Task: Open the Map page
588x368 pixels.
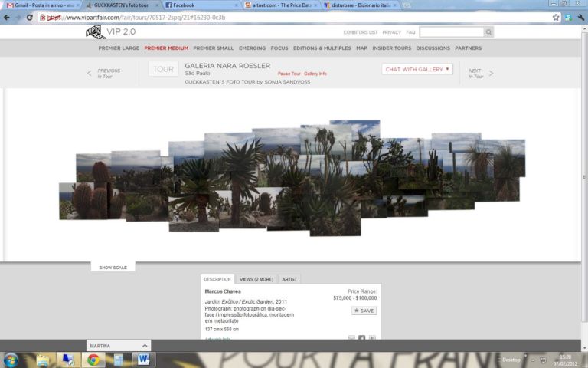Action: [361, 48]
